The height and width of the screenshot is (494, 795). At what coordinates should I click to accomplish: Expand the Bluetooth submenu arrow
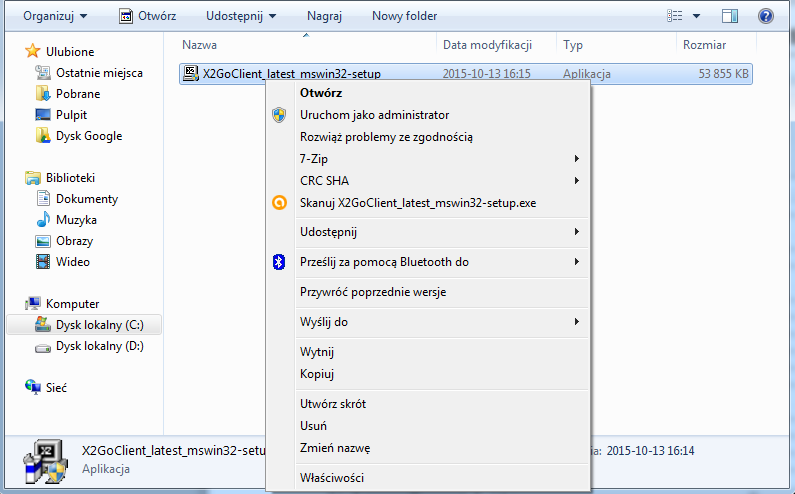tap(576, 262)
